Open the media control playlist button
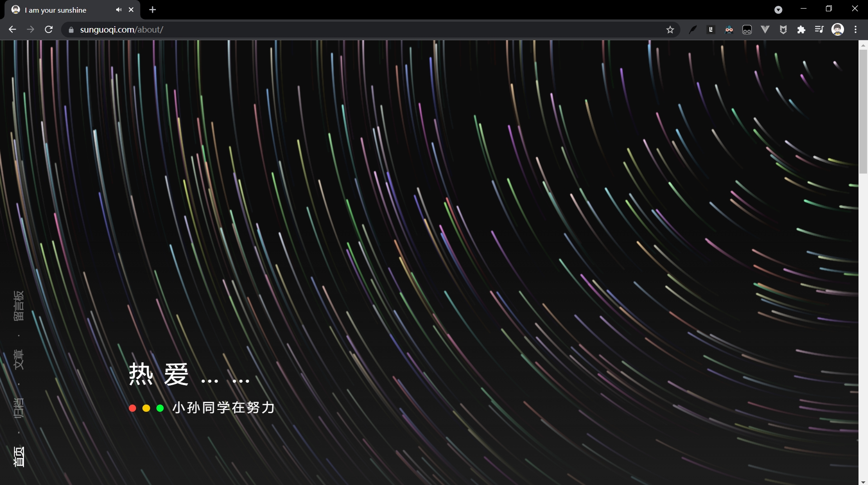 coord(819,30)
